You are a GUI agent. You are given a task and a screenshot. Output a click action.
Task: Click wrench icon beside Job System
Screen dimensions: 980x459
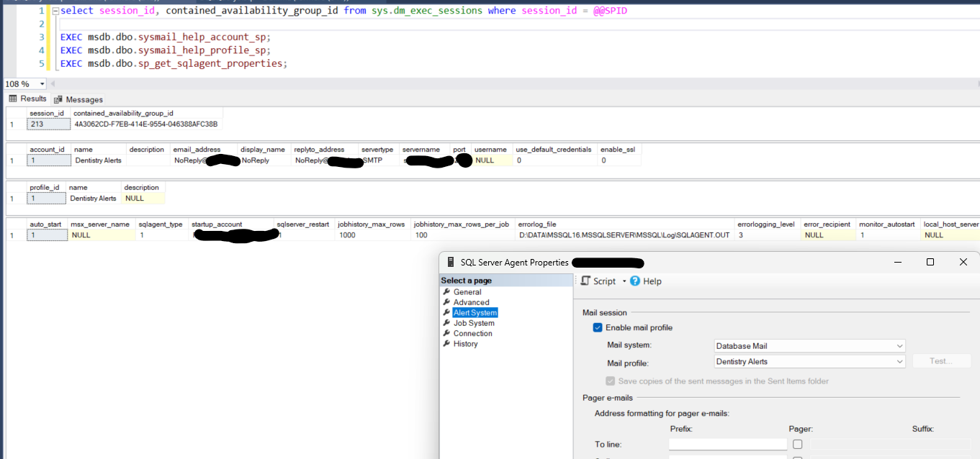[447, 323]
